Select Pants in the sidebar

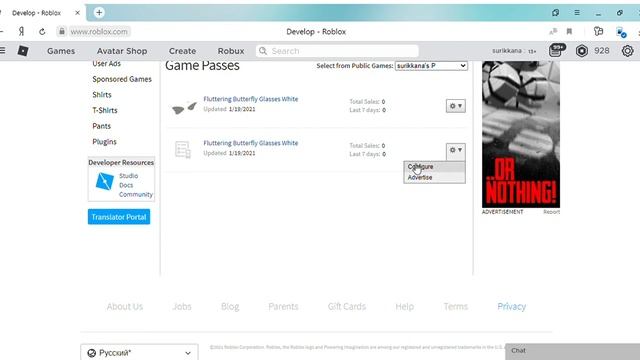point(101,126)
